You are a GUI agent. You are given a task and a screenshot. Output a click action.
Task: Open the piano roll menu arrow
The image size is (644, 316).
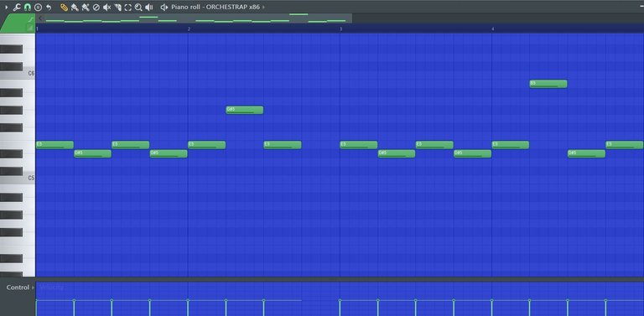pyautogui.click(x=6, y=7)
